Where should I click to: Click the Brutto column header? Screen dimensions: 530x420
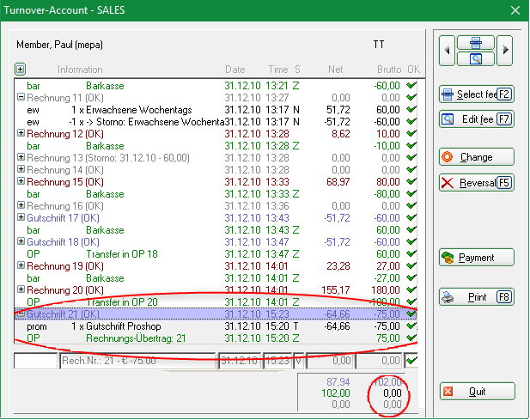(x=389, y=70)
